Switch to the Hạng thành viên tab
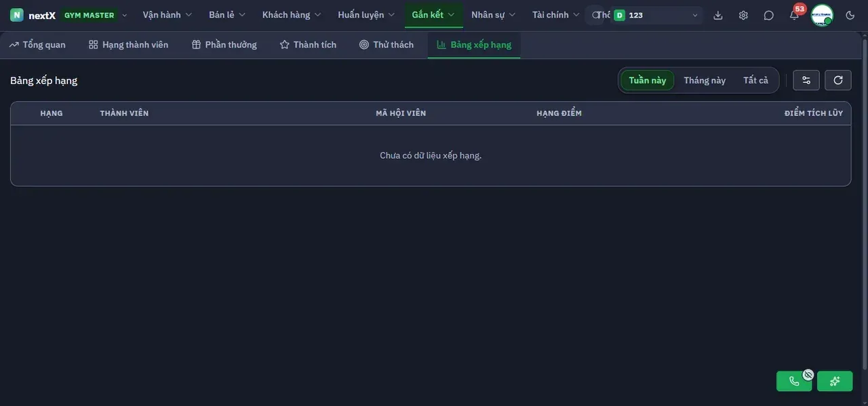 pos(128,45)
